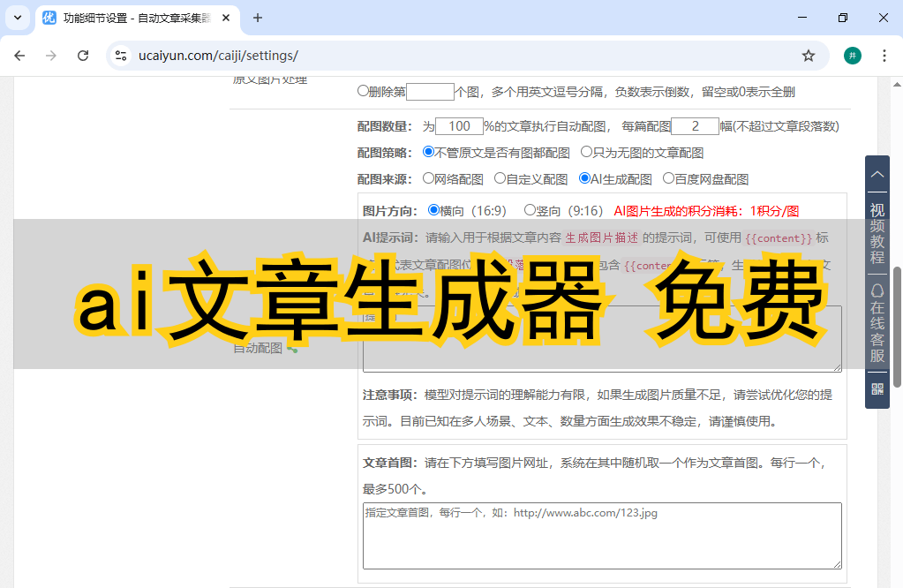903x588 pixels.
Task: Select 网络配图 as image source
Action: click(429, 178)
